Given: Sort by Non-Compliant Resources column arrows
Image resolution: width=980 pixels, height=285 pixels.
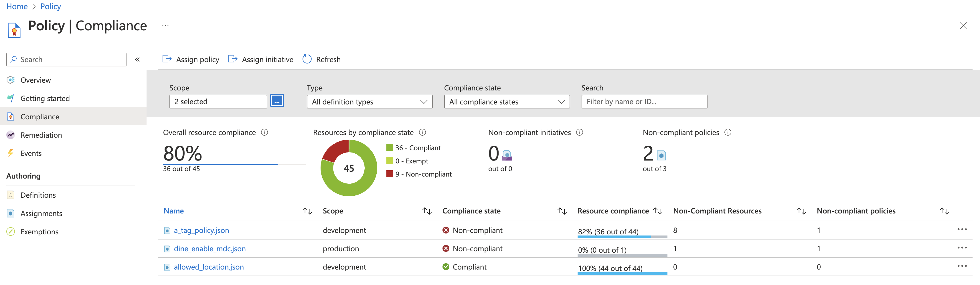Looking at the screenshot, I should click(801, 211).
